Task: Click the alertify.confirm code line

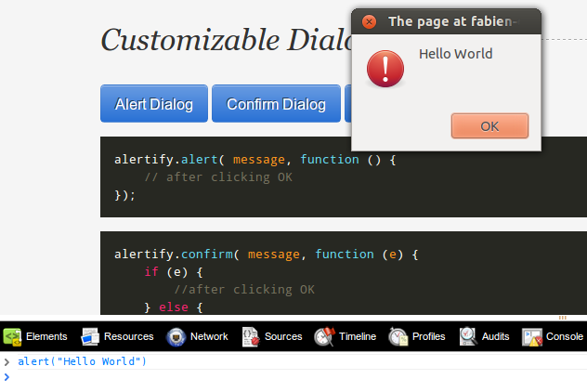Action: tap(267, 255)
